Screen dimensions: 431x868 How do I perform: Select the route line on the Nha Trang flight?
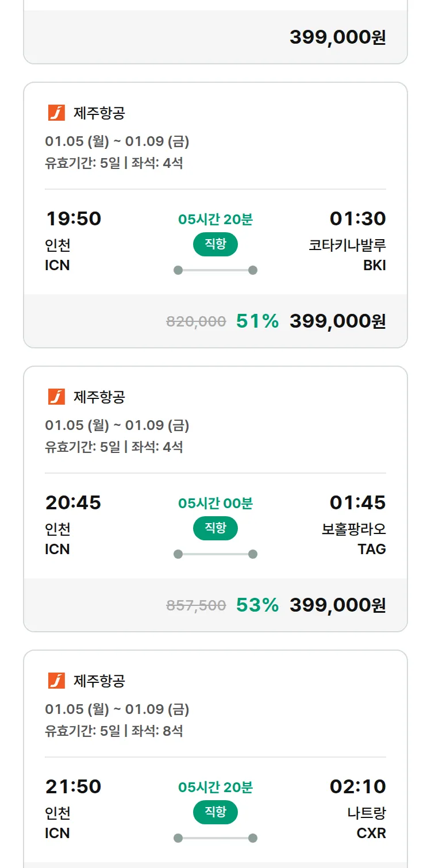tap(215, 838)
